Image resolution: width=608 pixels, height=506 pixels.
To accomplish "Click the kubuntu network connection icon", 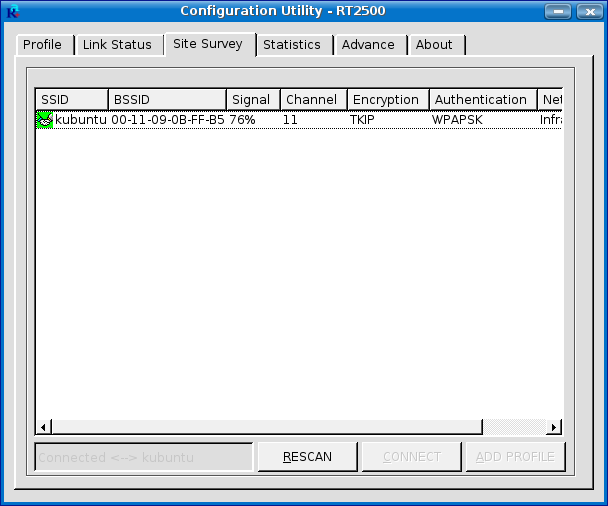I will click(45, 120).
